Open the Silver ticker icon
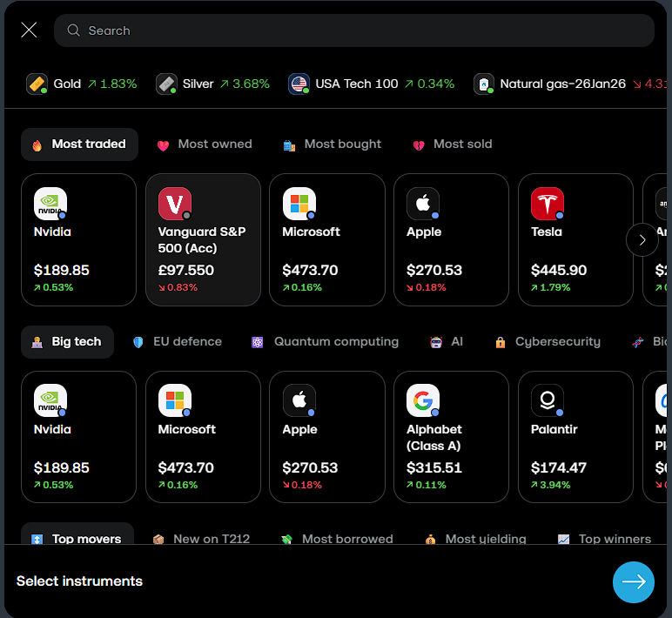Viewport: 672px width, 618px height. coord(166,84)
